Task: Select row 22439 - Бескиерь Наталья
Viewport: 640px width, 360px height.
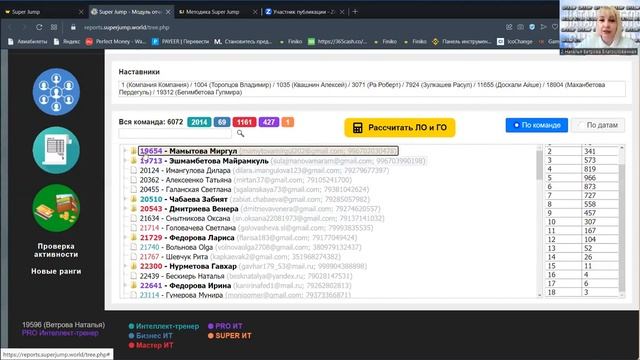Action: pos(246,276)
